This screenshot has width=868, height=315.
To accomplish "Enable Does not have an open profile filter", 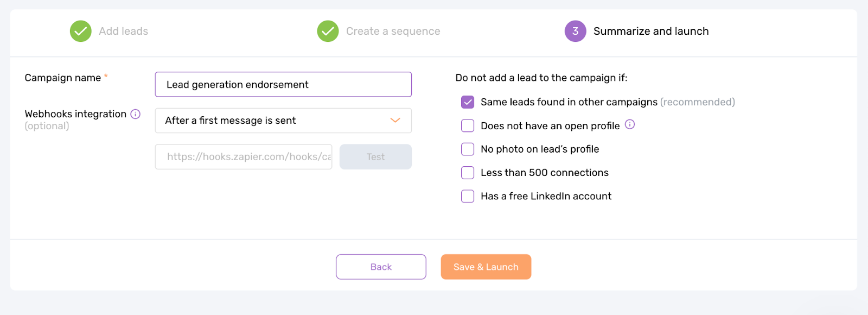I will tap(467, 125).
